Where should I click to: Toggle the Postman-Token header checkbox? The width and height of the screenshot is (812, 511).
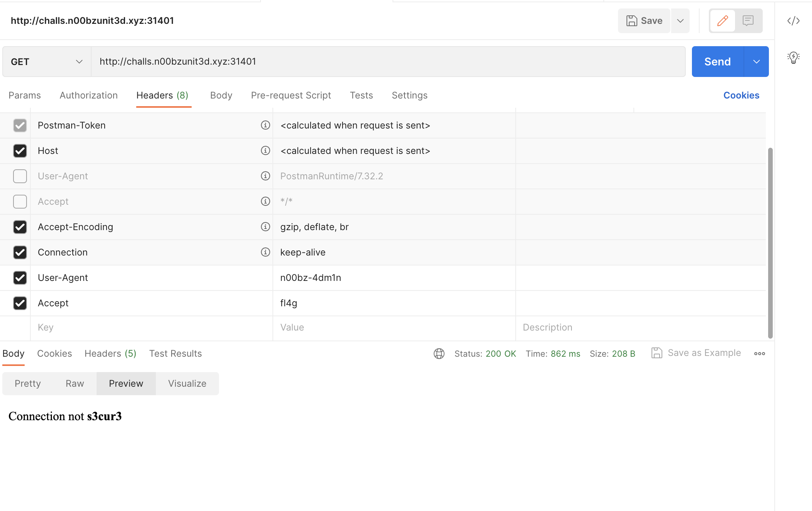(x=19, y=125)
